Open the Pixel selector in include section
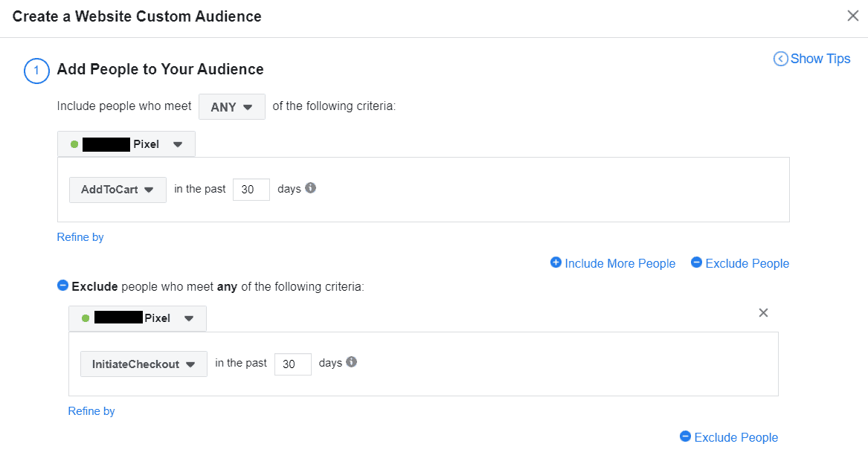Viewport: 868px width, 464px height. point(126,144)
